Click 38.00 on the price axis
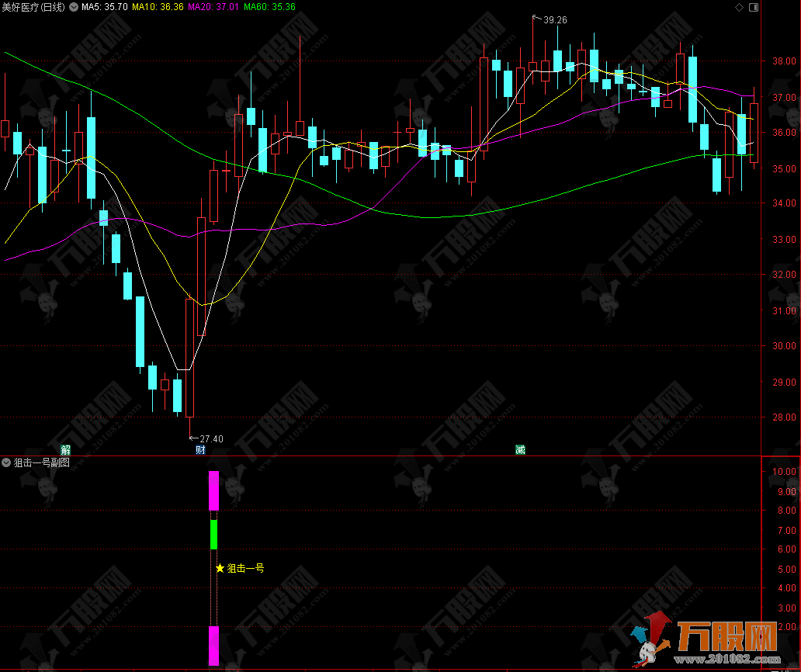 click(784, 61)
